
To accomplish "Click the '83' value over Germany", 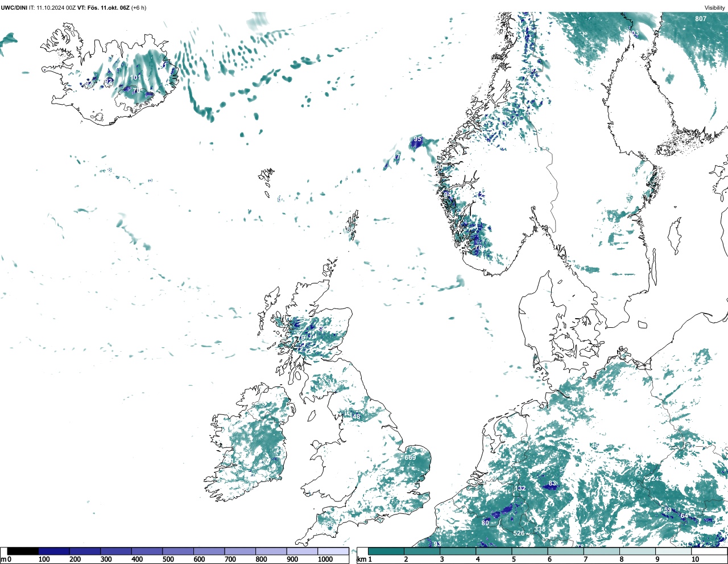I will click(x=552, y=484).
